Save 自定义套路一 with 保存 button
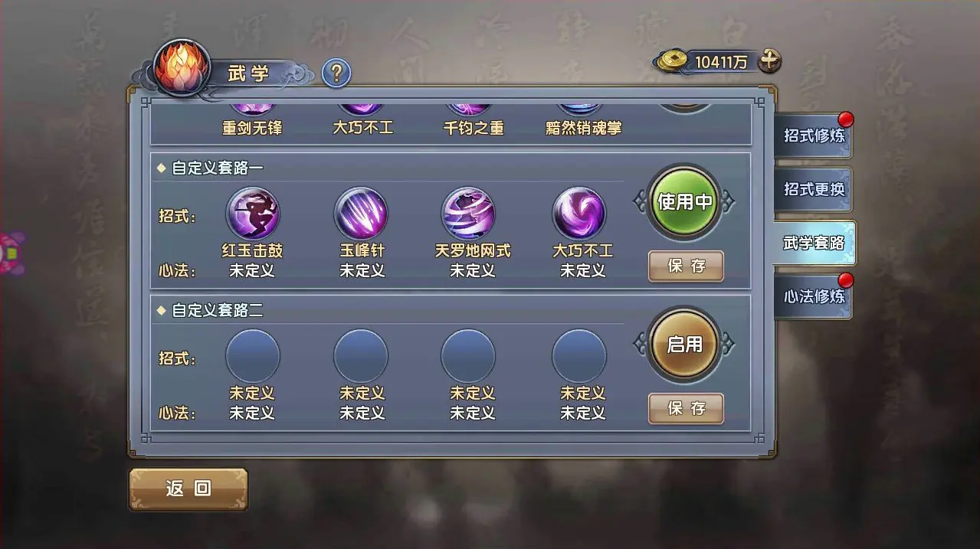The width and height of the screenshot is (980, 549). tap(686, 266)
